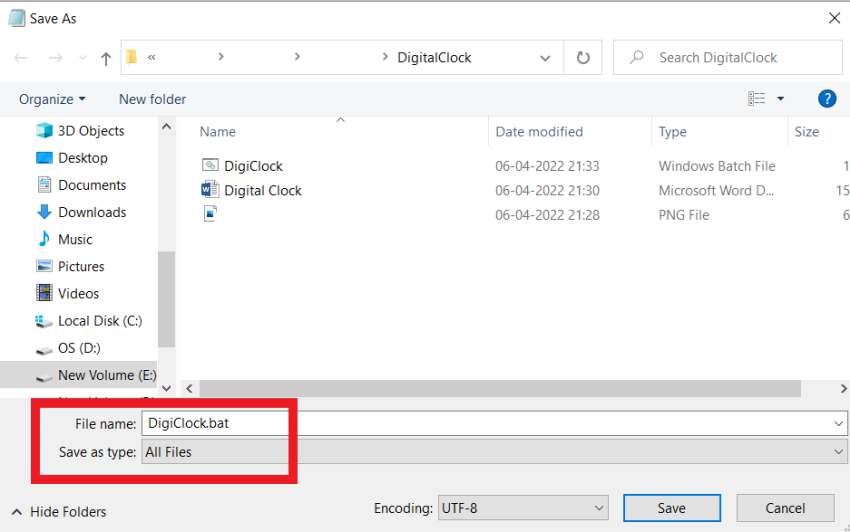Viewport: 850px width, 532px height.
Task: Select 3D Objects in navigation pane
Action: coord(91,131)
